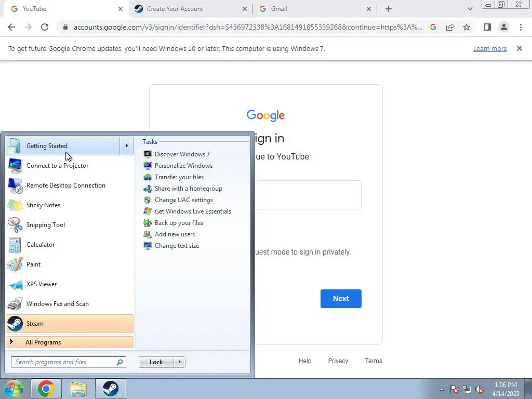Click the search magnifier icon in Start menu

(x=119, y=362)
